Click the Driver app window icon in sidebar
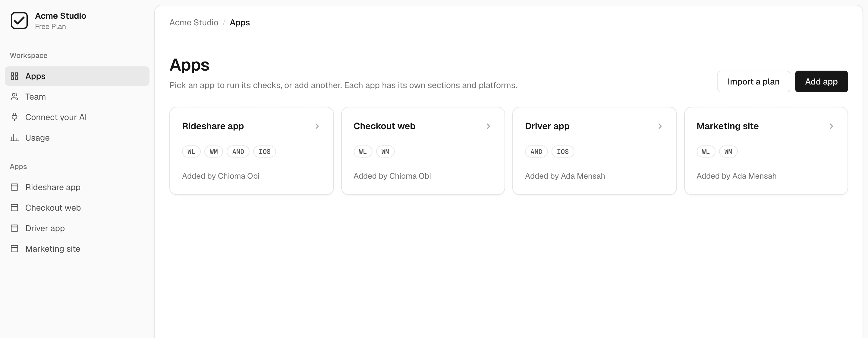The image size is (868, 338). (14, 228)
